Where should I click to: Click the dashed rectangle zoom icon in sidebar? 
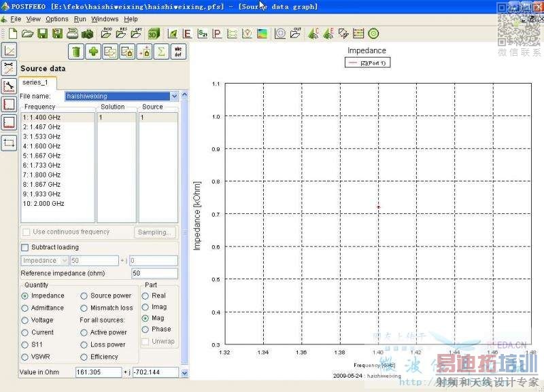click(x=9, y=143)
